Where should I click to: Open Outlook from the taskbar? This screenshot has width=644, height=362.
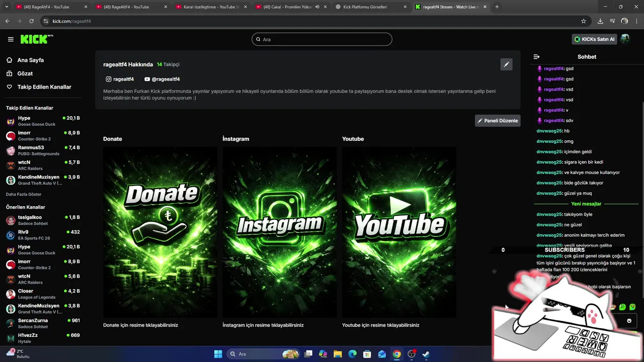[x=382, y=354]
